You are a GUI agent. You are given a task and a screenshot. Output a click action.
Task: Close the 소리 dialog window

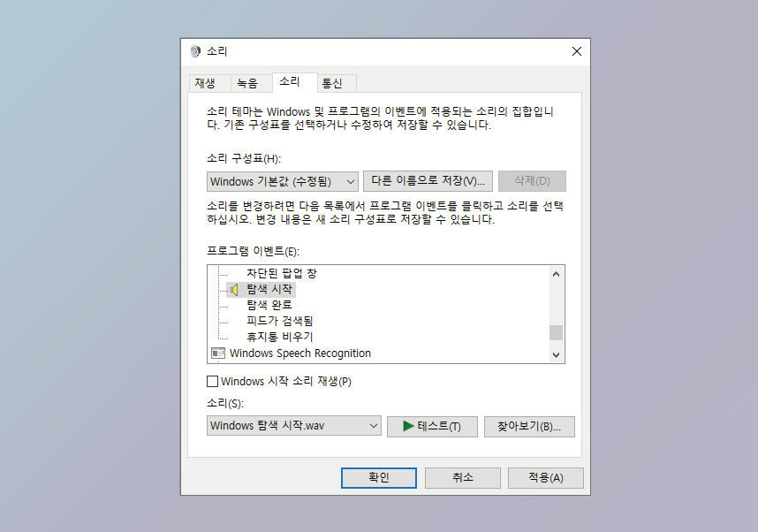pos(577,51)
